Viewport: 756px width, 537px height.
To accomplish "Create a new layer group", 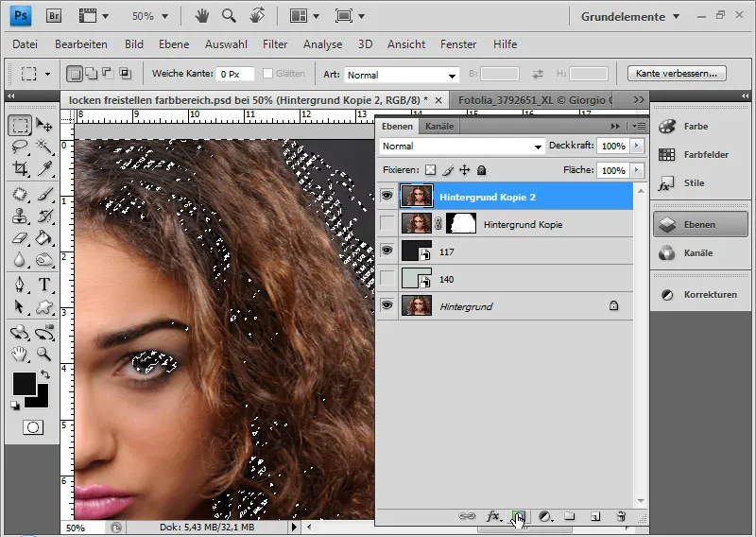I will pos(570,517).
